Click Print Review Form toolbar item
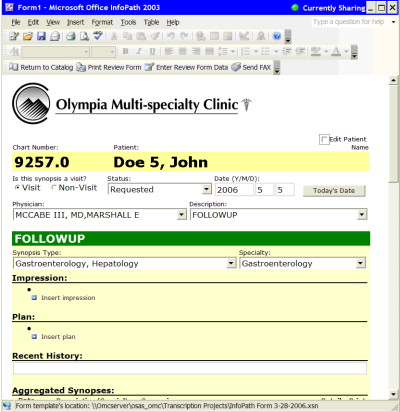 109,67
